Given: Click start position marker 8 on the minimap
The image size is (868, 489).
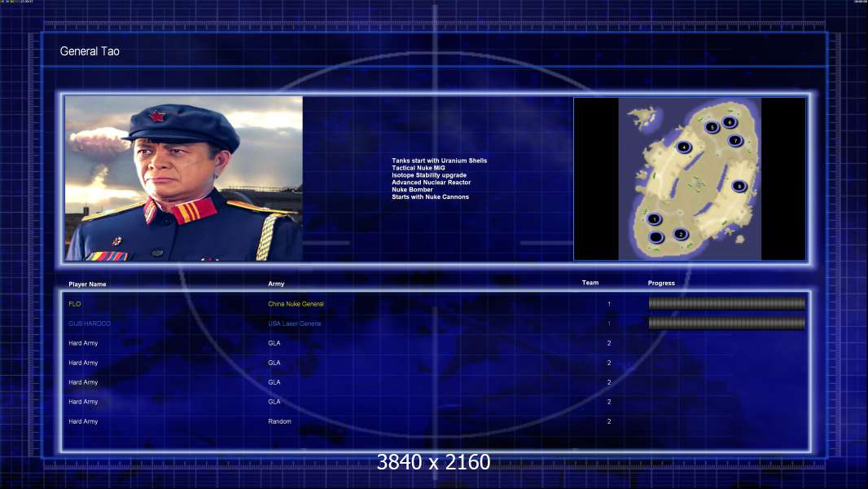Looking at the screenshot, I should pos(739,187).
